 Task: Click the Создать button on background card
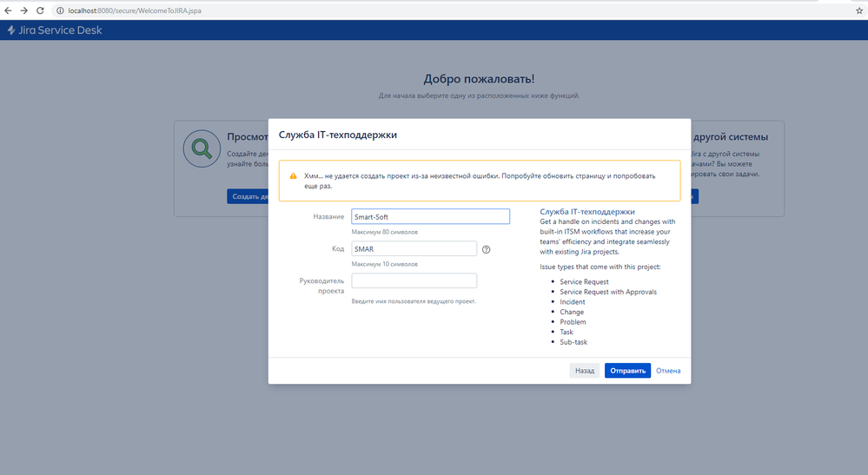click(x=248, y=196)
